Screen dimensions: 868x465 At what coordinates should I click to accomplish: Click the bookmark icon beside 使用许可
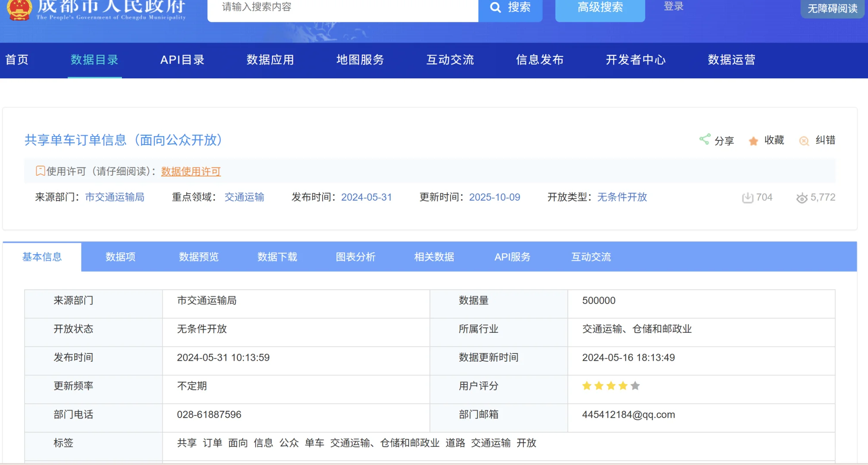pyautogui.click(x=40, y=171)
